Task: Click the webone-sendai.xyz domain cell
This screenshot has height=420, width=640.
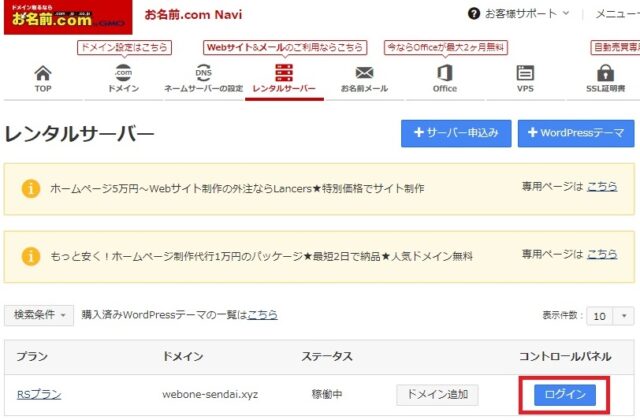Action: (210, 395)
